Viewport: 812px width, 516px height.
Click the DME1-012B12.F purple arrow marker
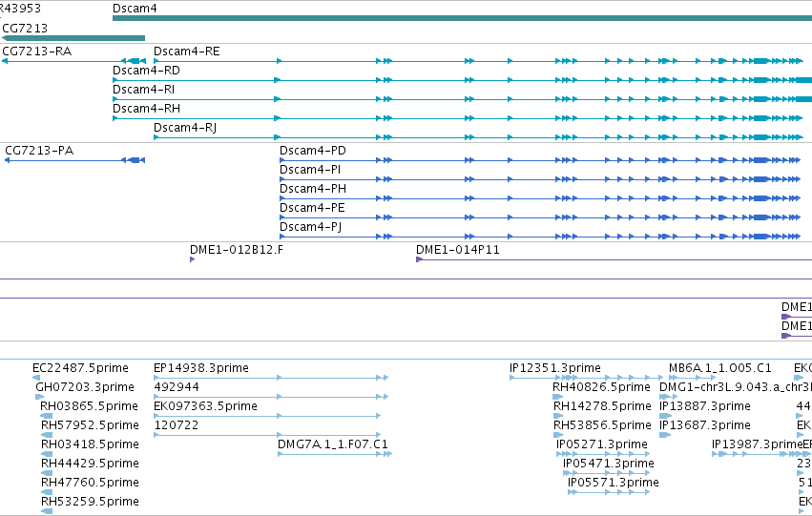click(x=192, y=259)
